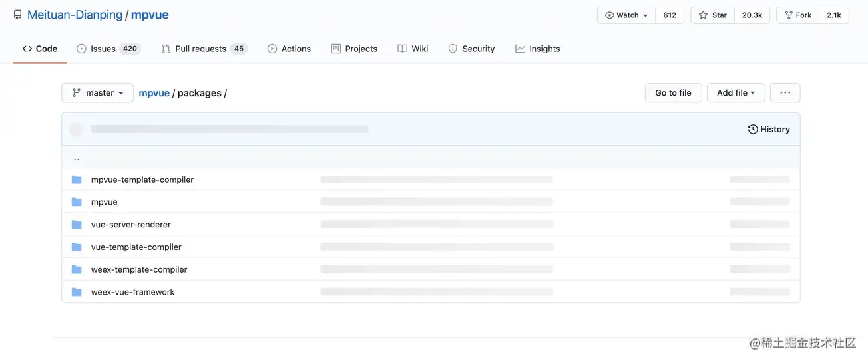Image resolution: width=868 pixels, height=361 pixels.
Task: Open the mpvue repository title link
Action: tap(150, 15)
